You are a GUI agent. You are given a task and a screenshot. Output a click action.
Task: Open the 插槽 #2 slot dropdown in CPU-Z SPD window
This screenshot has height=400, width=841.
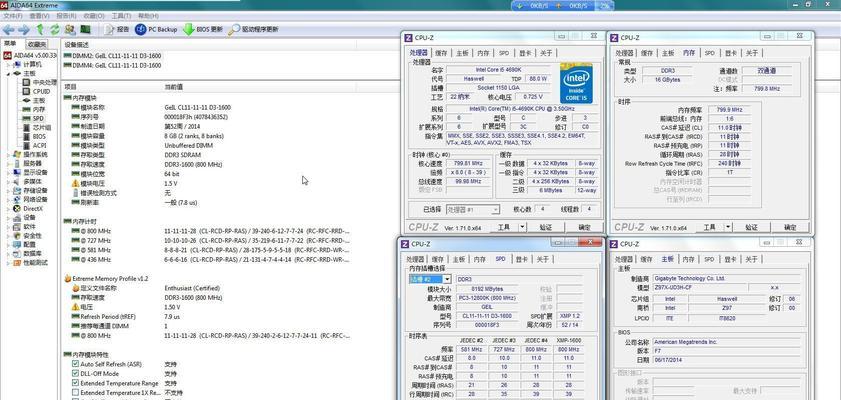click(x=447, y=279)
